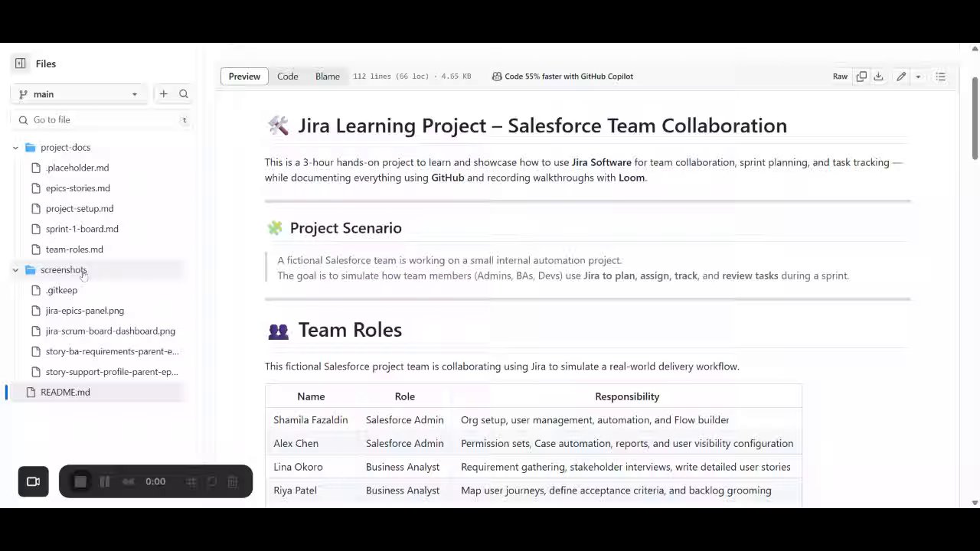
Task: Click file icon next to .gitkeep
Action: point(36,290)
